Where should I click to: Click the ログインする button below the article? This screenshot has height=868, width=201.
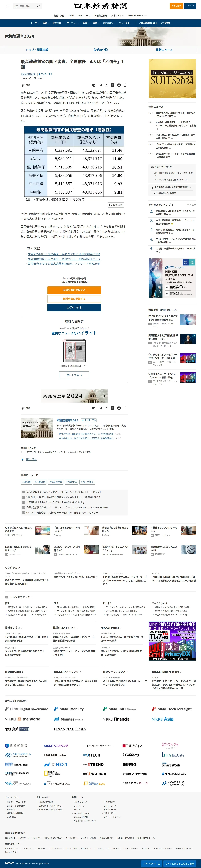pyautogui.click(x=74, y=308)
